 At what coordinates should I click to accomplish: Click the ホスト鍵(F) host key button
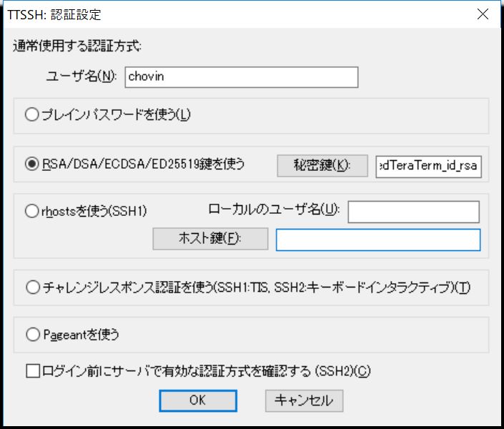click(210, 239)
